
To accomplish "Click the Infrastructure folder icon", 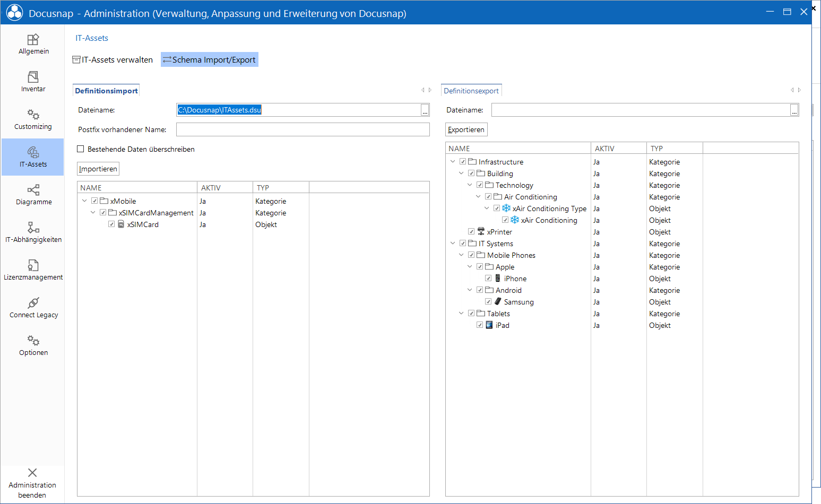I will 472,162.
